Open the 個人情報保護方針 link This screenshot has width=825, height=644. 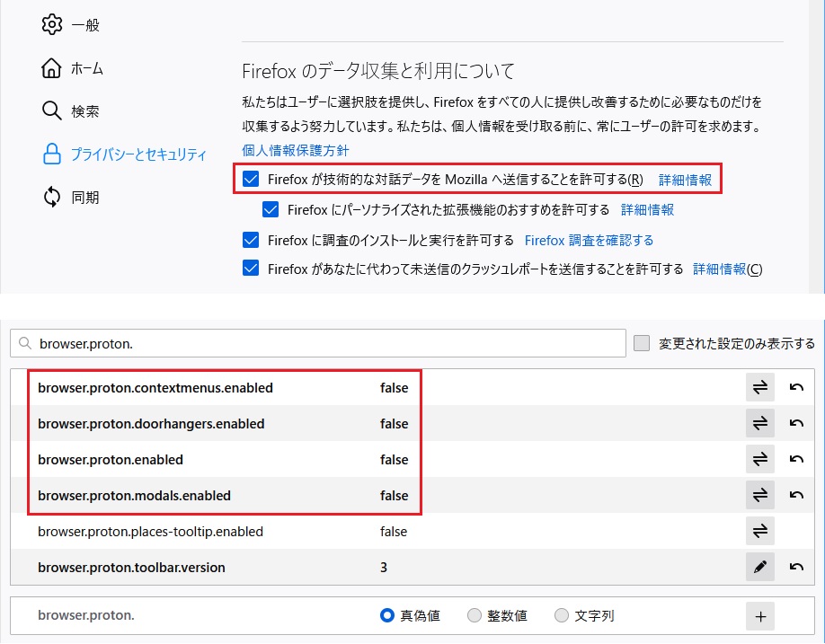(x=296, y=150)
